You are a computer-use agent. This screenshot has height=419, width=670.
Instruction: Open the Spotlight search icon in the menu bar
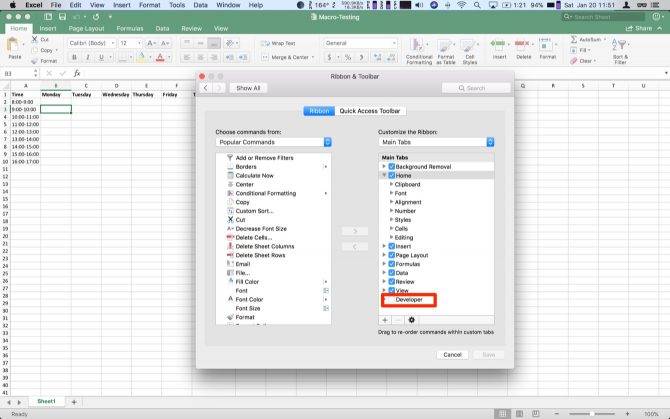477,5
